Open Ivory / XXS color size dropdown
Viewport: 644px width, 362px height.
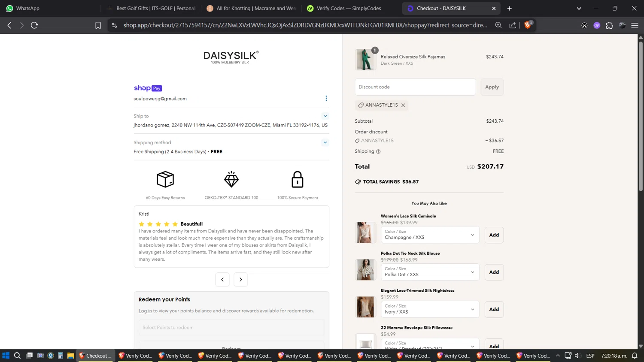(430, 309)
